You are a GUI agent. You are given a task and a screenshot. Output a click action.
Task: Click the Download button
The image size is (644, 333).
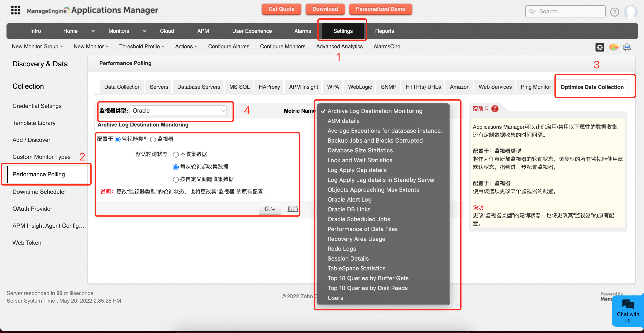pyautogui.click(x=325, y=9)
